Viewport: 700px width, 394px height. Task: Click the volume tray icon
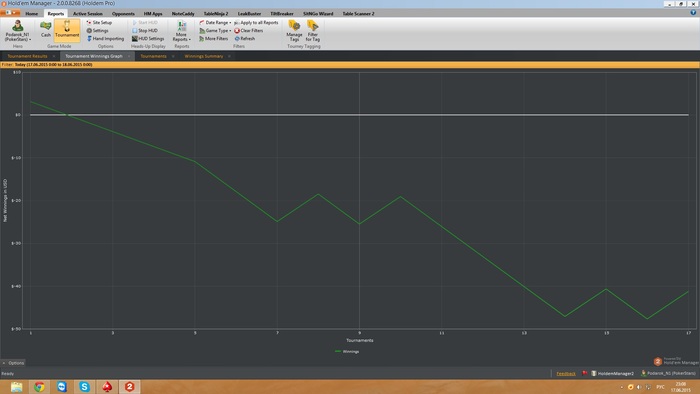(639, 387)
